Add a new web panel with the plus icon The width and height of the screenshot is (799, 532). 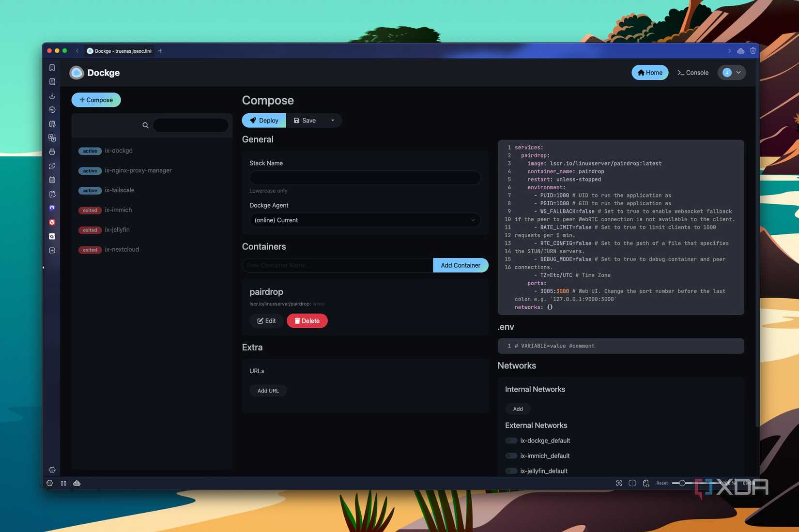(x=52, y=250)
